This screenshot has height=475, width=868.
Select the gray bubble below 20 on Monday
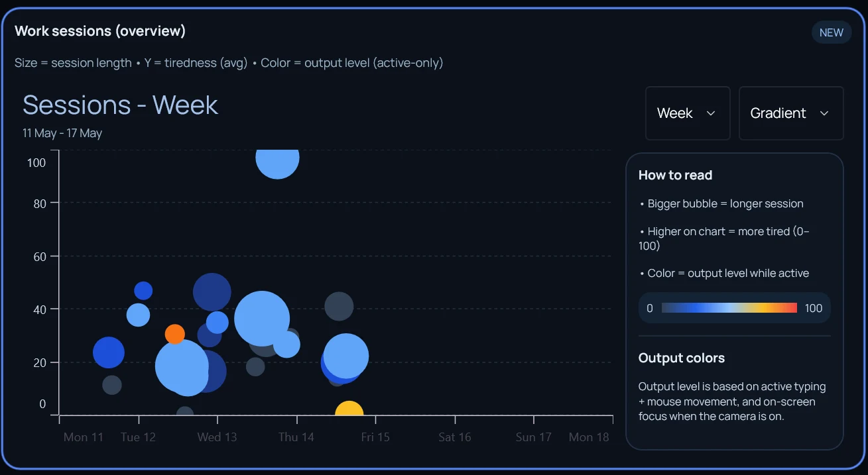click(x=112, y=385)
